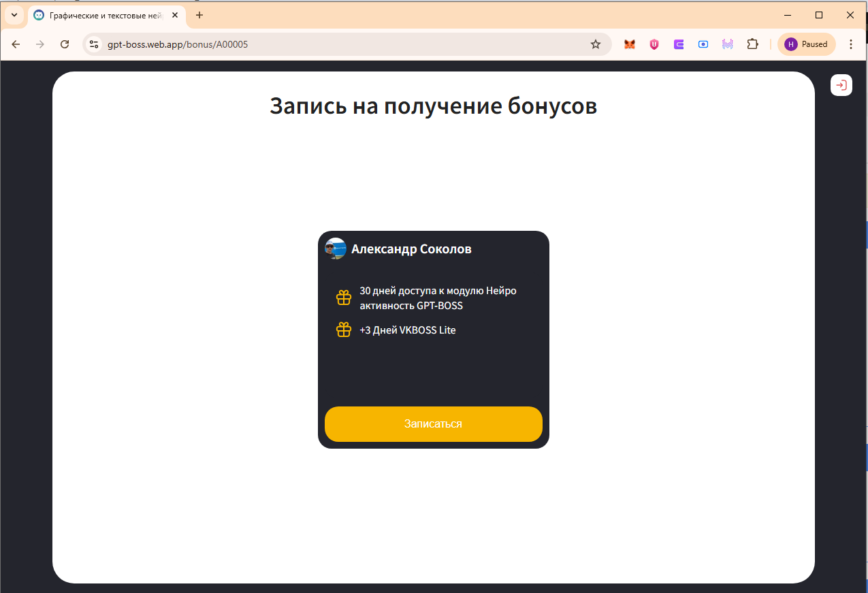Click the Paused profile button
The image size is (868, 593).
click(807, 44)
